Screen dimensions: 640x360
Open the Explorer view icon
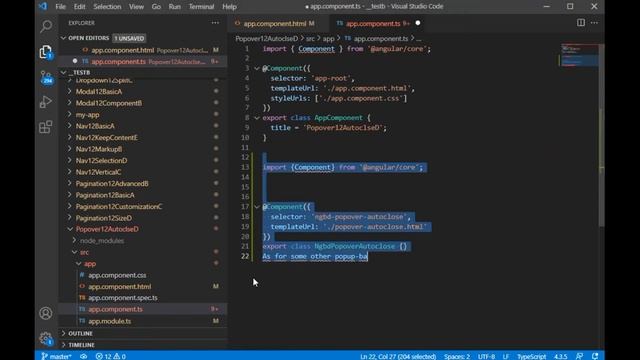pyautogui.click(x=46, y=52)
